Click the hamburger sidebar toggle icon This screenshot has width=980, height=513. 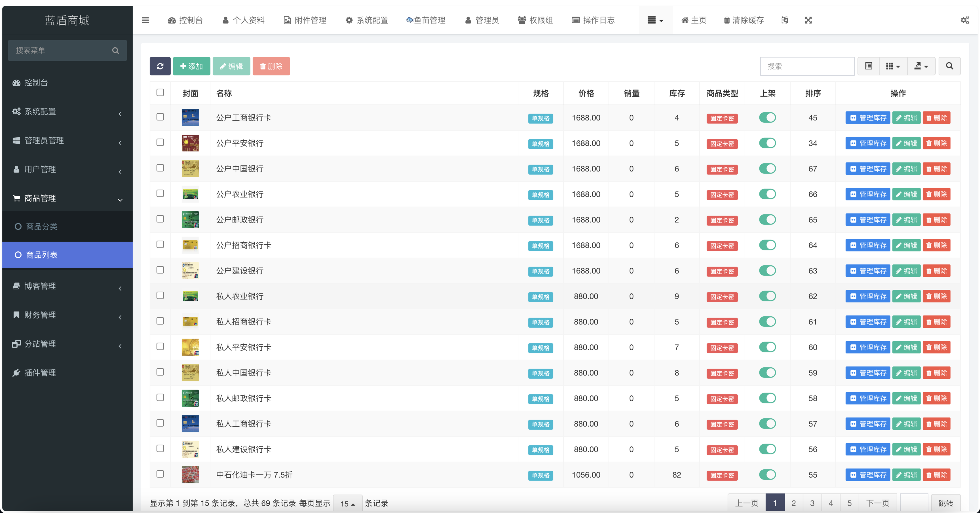pyautogui.click(x=145, y=20)
